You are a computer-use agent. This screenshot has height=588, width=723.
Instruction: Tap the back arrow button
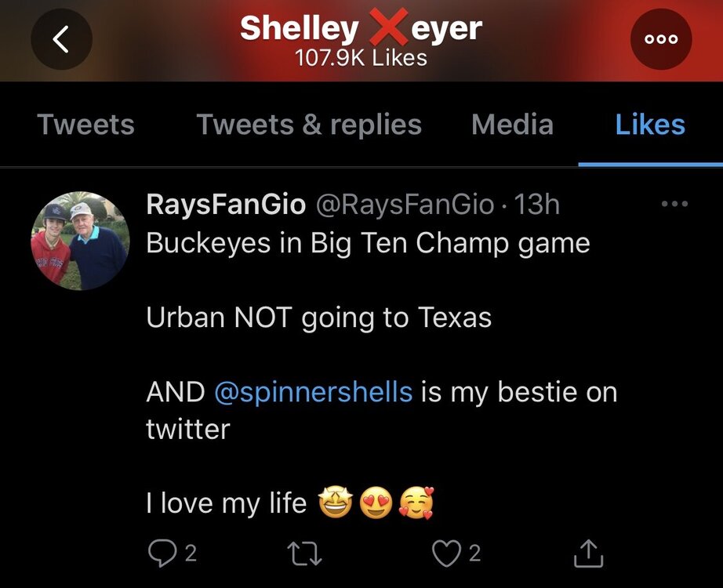pos(62,40)
